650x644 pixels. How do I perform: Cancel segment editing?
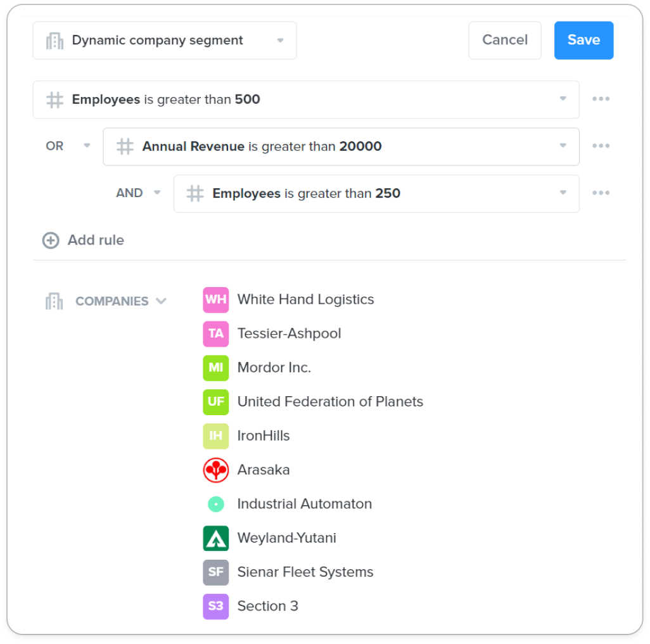[x=504, y=40]
